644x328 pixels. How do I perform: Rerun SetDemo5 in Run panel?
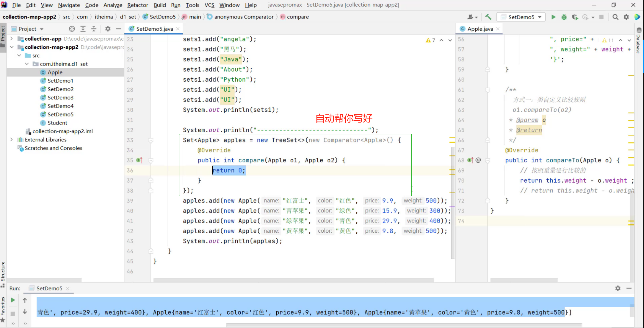pyautogui.click(x=13, y=300)
